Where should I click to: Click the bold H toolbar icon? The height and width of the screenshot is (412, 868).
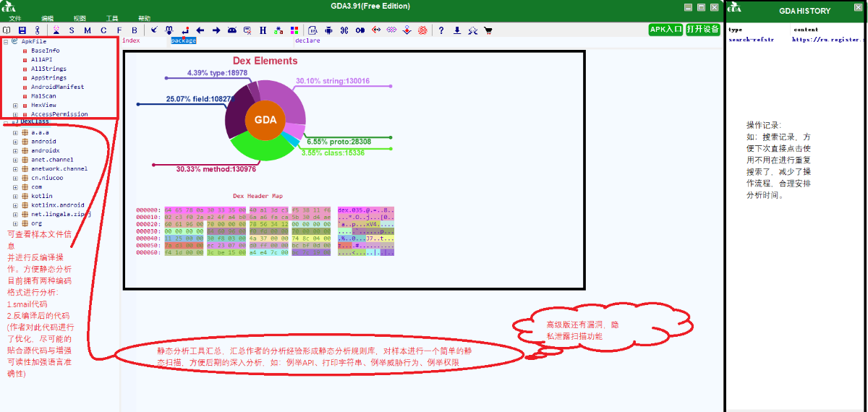pyautogui.click(x=263, y=30)
